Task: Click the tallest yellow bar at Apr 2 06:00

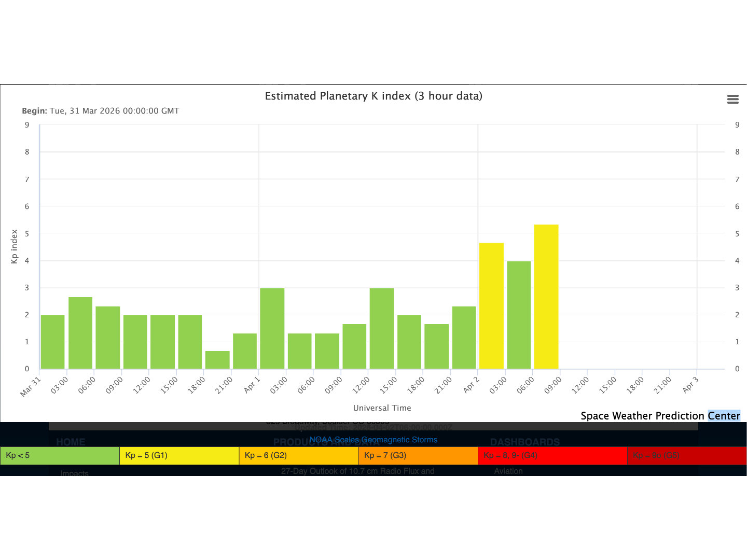Action: (x=546, y=297)
